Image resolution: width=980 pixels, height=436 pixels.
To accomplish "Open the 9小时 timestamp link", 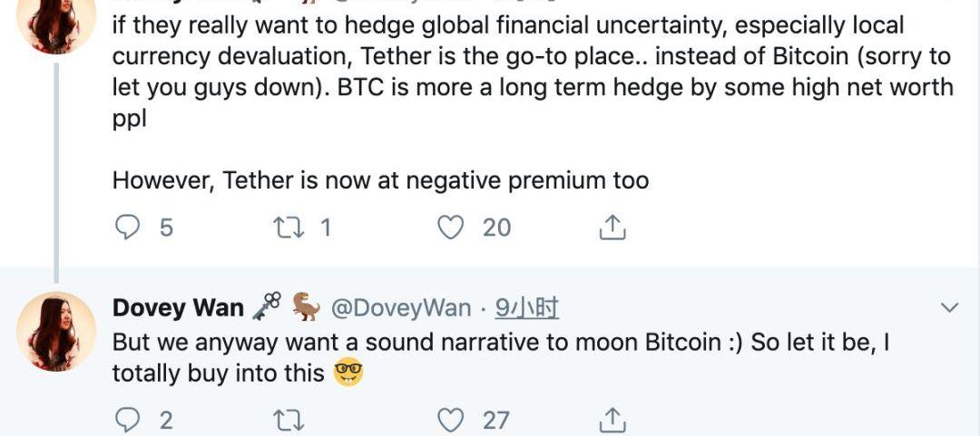I will 526,308.
